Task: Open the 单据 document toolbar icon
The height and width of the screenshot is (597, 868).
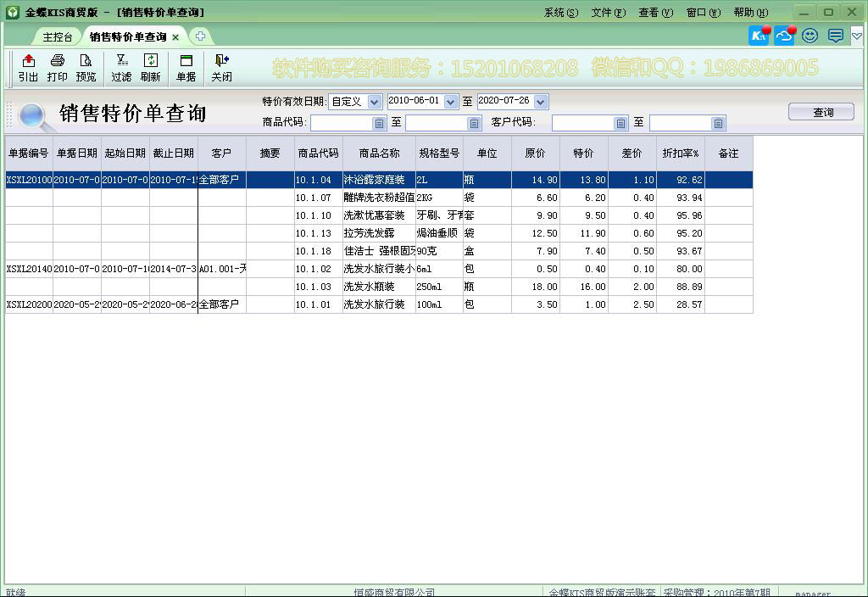Action: click(185, 68)
